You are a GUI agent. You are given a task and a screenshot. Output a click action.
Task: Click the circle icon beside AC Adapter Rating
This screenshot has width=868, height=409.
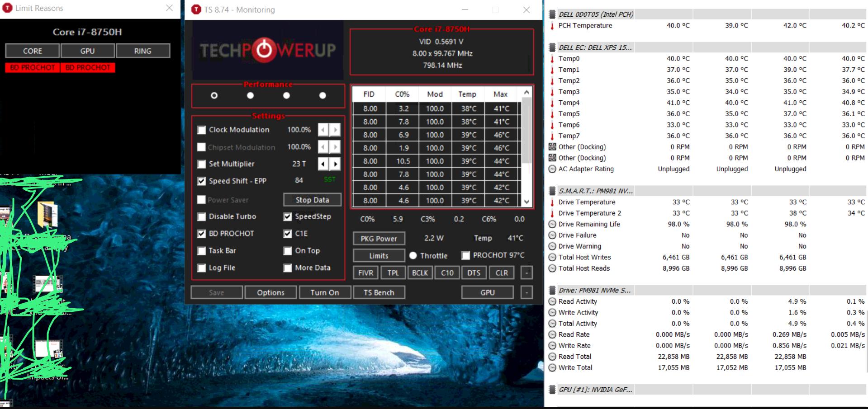click(x=552, y=169)
